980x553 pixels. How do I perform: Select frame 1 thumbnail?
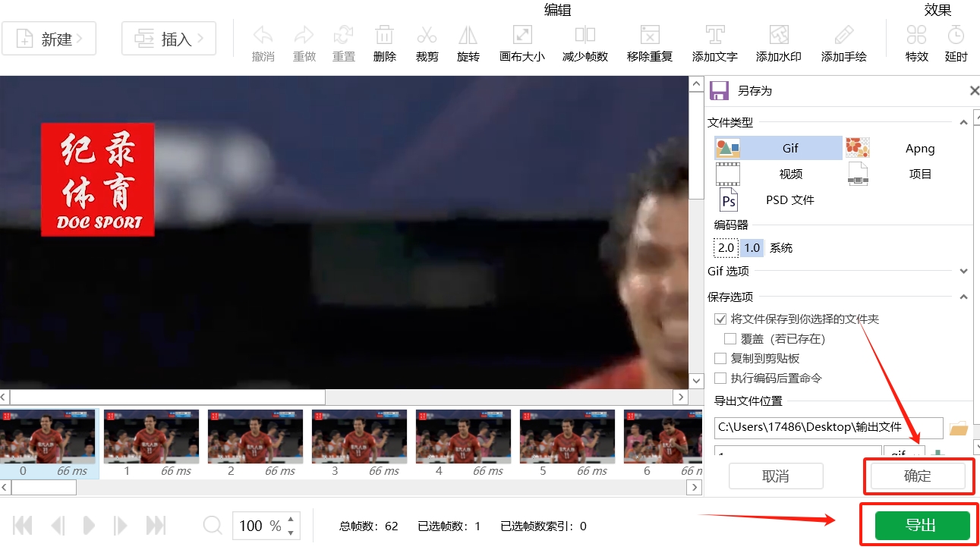pyautogui.click(x=151, y=444)
